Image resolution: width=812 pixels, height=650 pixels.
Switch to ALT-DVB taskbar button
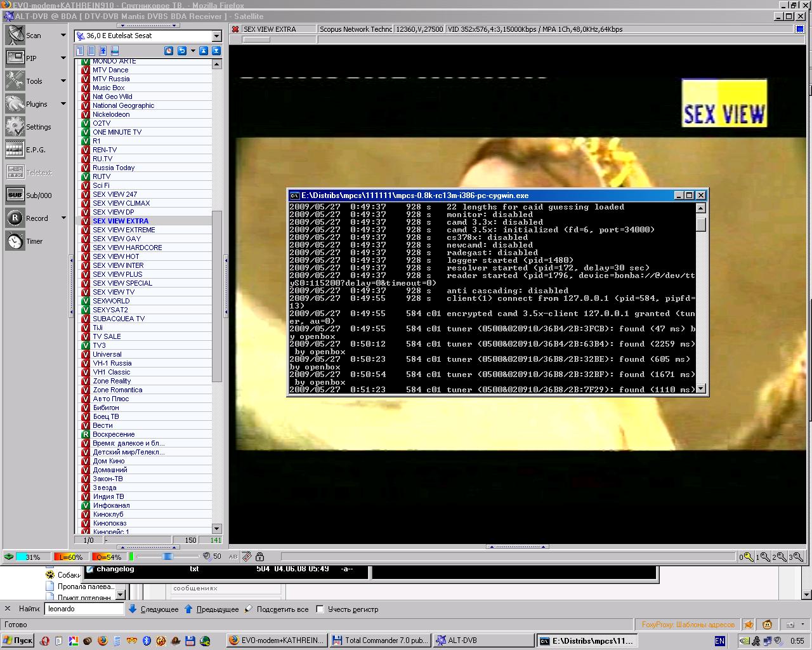[483, 640]
